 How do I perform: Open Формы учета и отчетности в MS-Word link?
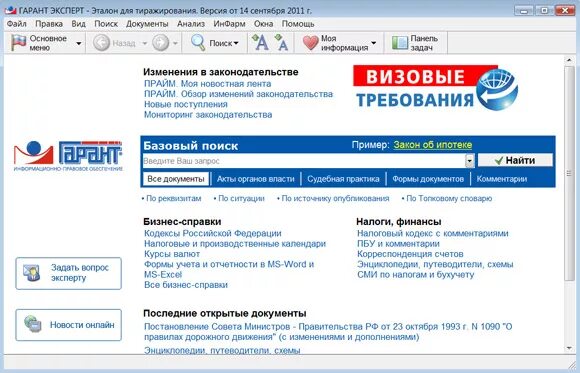(x=229, y=269)
